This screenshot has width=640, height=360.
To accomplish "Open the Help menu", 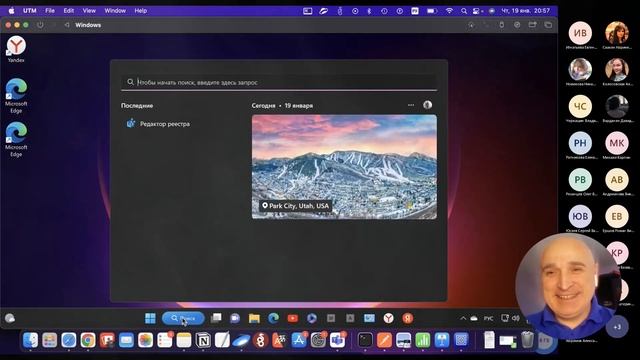I will tap(140, 11).
